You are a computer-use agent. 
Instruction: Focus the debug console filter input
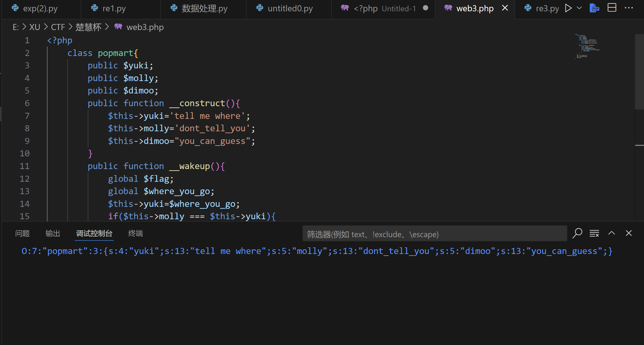[x=435, y=234]
